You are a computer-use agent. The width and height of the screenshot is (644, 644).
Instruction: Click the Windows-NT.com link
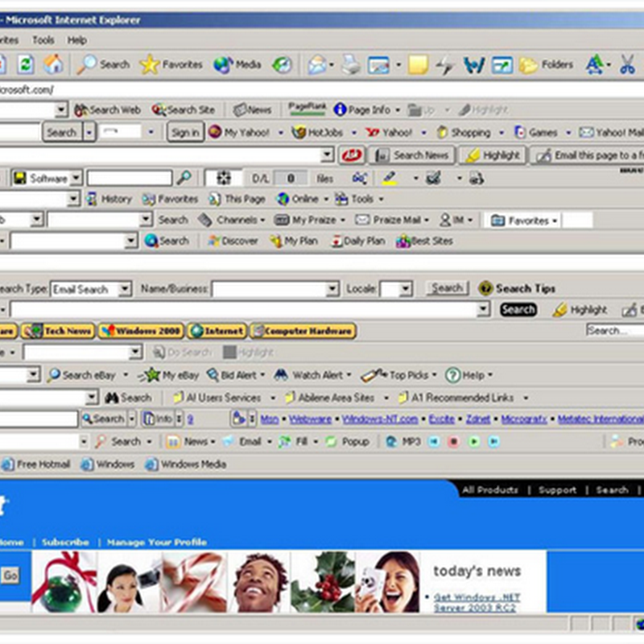[x=380, y=419]
